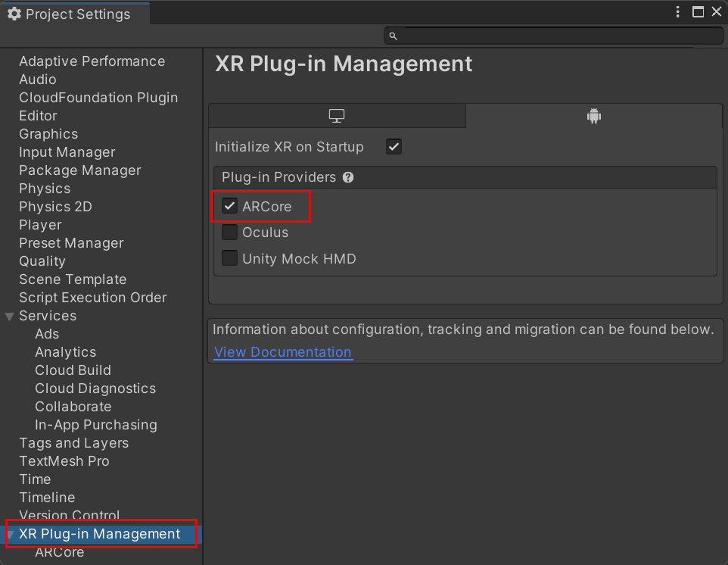728x565 pixels.
Task: Focus the settings search field
Action: [553, 36]
